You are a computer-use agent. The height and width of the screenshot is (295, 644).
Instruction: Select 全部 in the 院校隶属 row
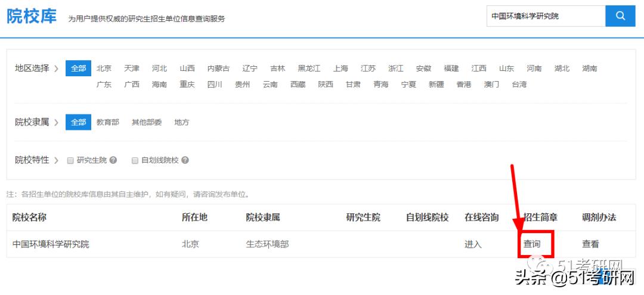pos(79,122)
